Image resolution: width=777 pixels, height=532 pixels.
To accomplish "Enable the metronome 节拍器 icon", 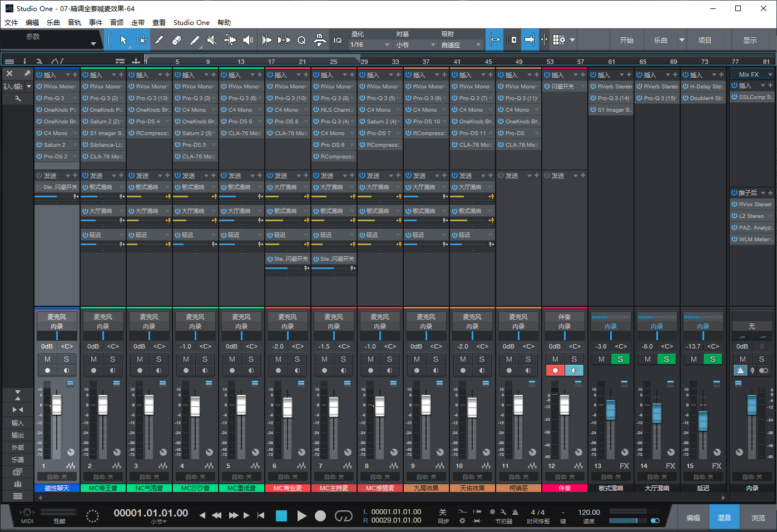I will [515, 512].
